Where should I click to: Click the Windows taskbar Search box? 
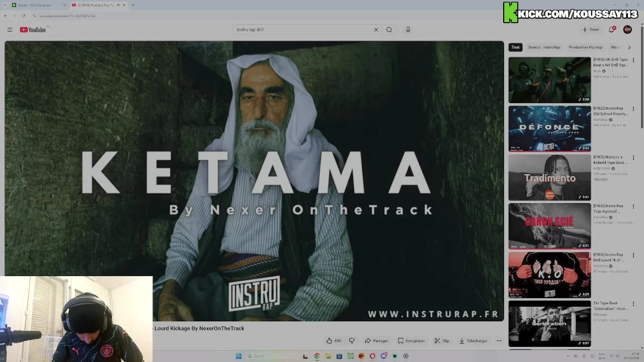[x=272, y=356]
